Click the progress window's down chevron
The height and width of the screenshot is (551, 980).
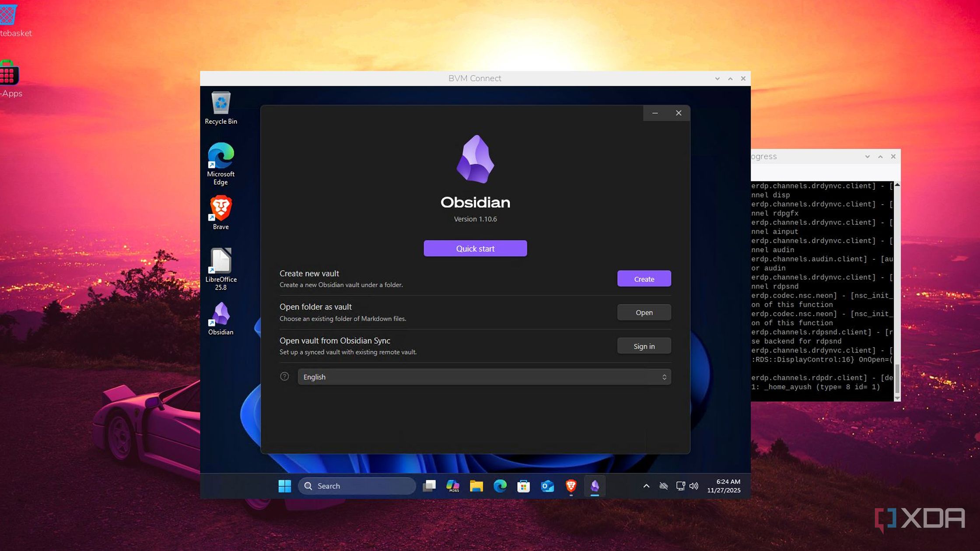[867, 157]
